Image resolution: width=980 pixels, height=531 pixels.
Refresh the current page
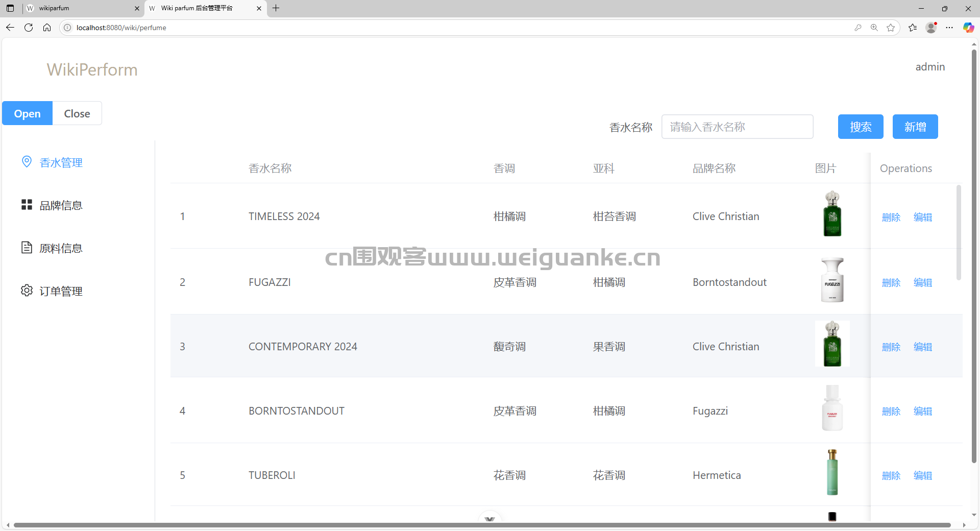pos(29,28)
